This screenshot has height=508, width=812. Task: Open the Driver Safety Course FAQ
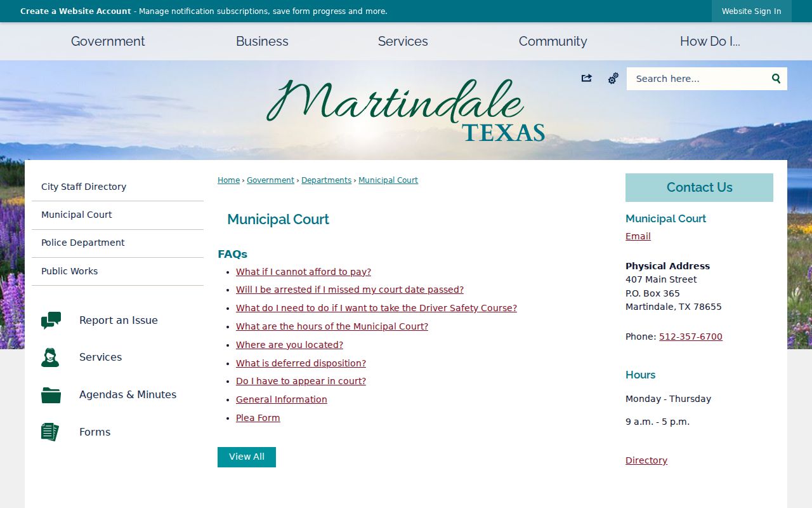pos(376,308)
